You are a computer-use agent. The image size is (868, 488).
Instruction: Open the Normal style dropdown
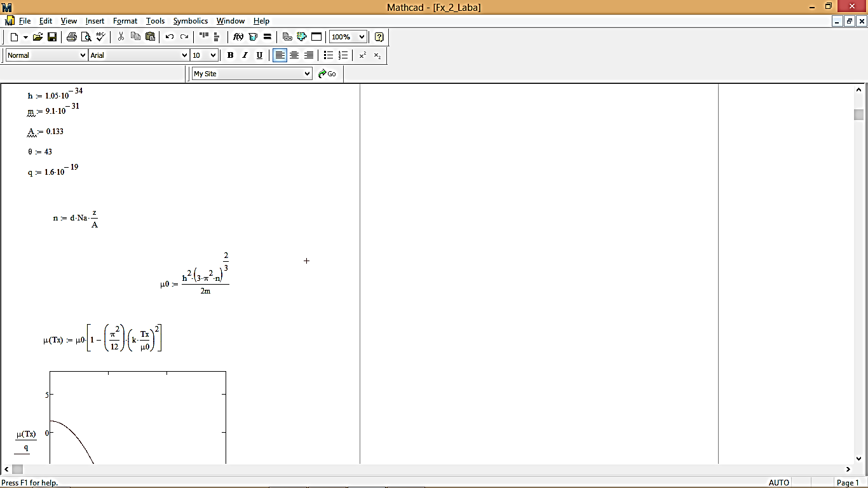tap(83, 55)
